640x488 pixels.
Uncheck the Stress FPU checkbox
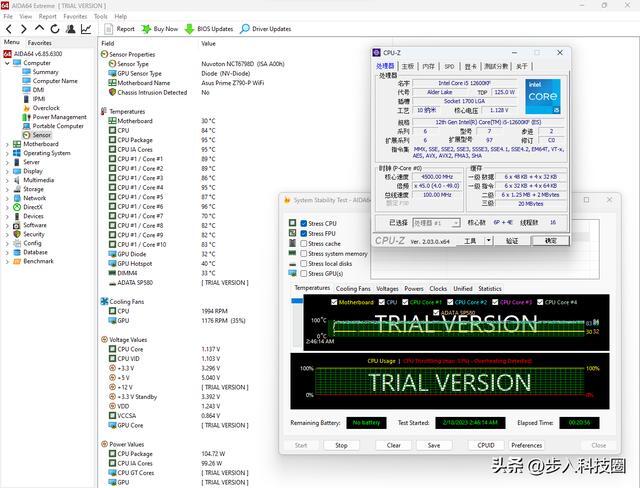[304, 233]
